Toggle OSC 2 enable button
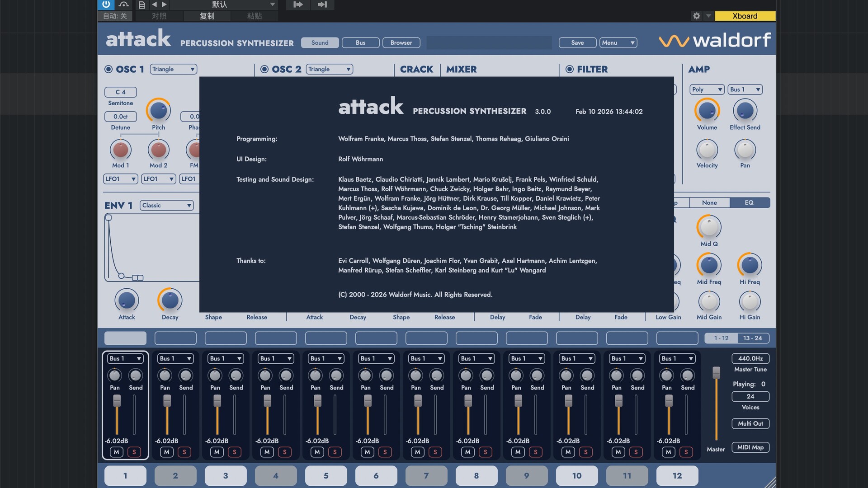The width and height of the screenshot is (868, 488). 264,69
